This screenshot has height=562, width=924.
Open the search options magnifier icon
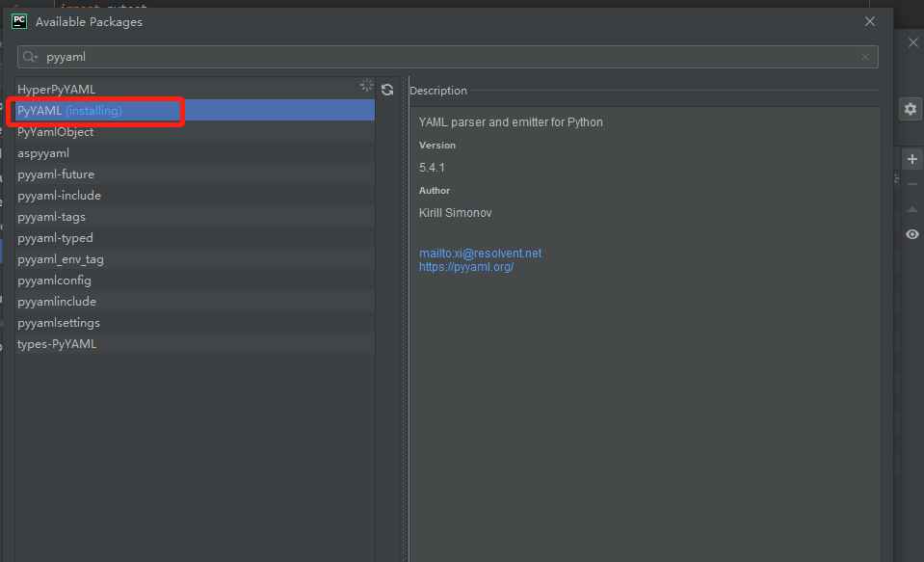coord(30,57)
